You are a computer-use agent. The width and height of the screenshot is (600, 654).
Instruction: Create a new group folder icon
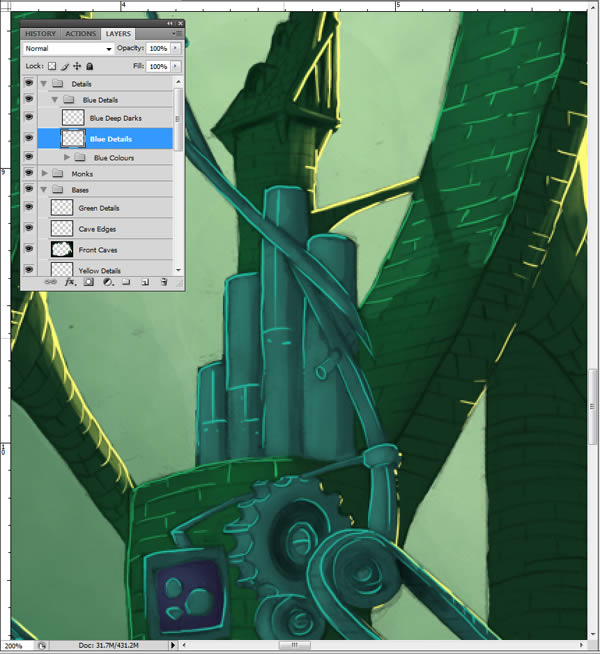pyautogui.click(x=126, y=282)
